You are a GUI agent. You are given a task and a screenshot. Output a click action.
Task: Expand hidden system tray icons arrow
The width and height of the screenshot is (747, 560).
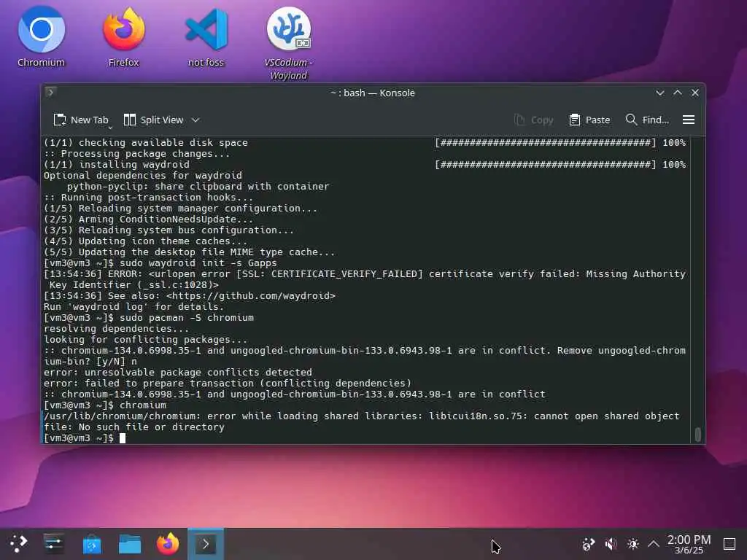tap(654, 544)
